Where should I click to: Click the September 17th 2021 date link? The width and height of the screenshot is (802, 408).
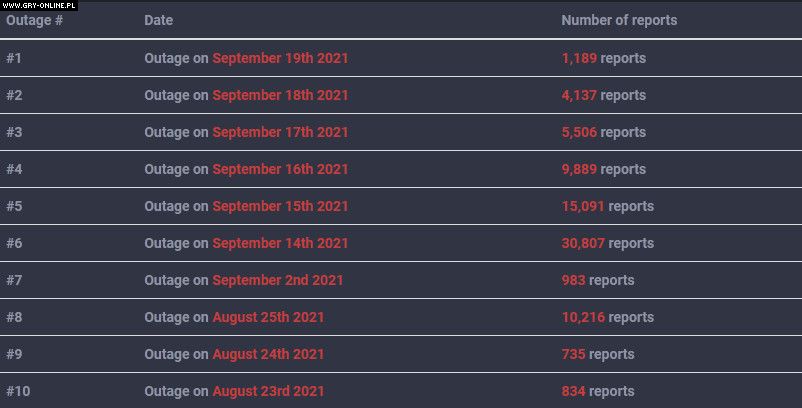pyautogui.click(x=280, y=132)
